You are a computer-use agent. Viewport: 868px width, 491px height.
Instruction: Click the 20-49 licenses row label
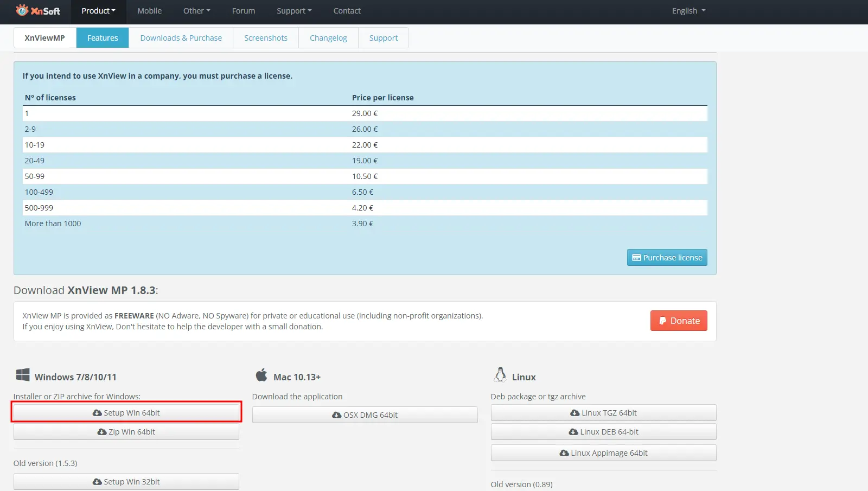click(35, 161)
